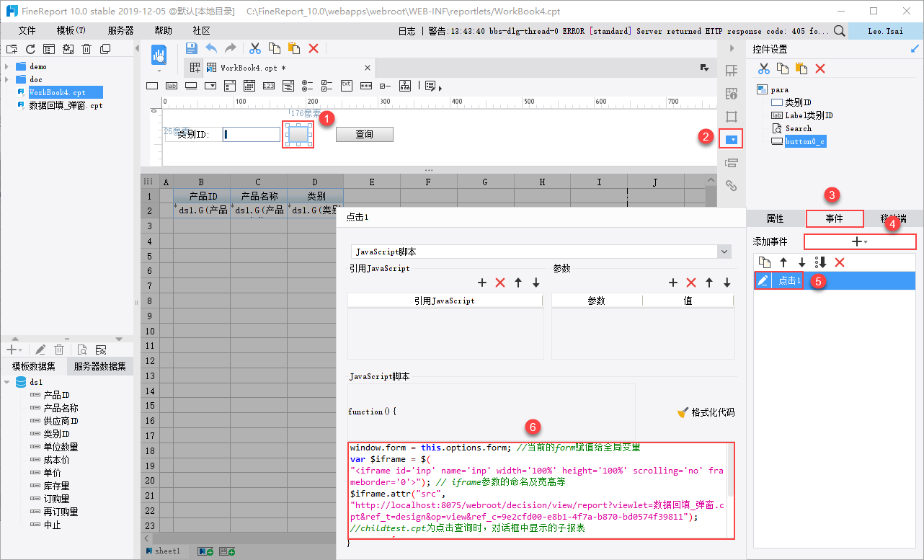Select the 库存量 field under ds1
924x560 pixels.
[x=56, y=486]
